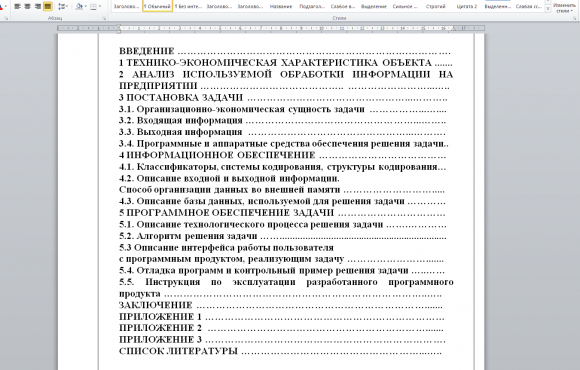580x370 pixels.
Task: Apply borders to the paragraph
Action: 93,6
